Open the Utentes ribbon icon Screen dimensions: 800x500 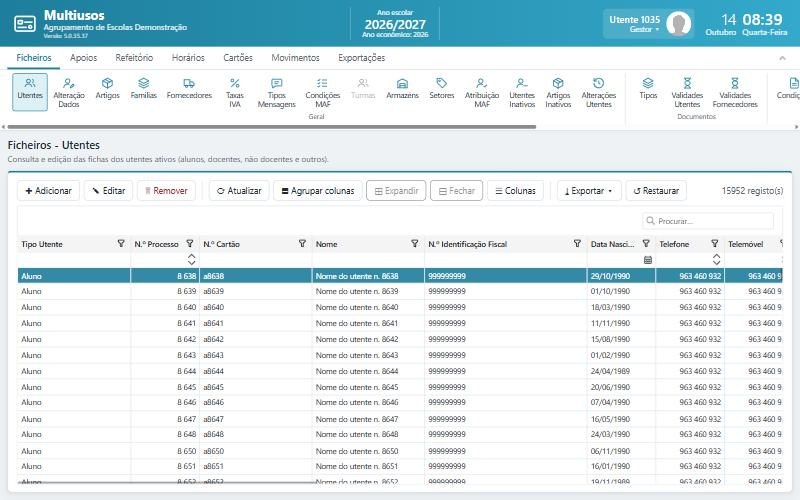point(30,92)
